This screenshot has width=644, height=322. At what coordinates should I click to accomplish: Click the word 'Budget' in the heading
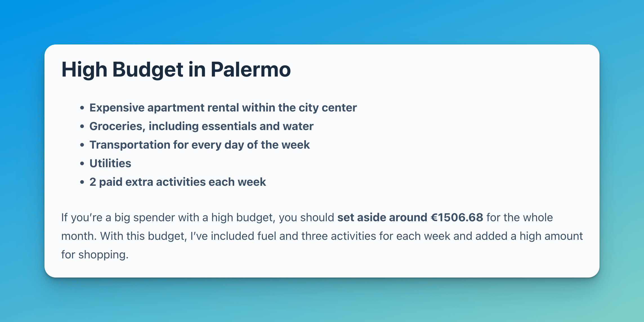(x=148, y=70)
